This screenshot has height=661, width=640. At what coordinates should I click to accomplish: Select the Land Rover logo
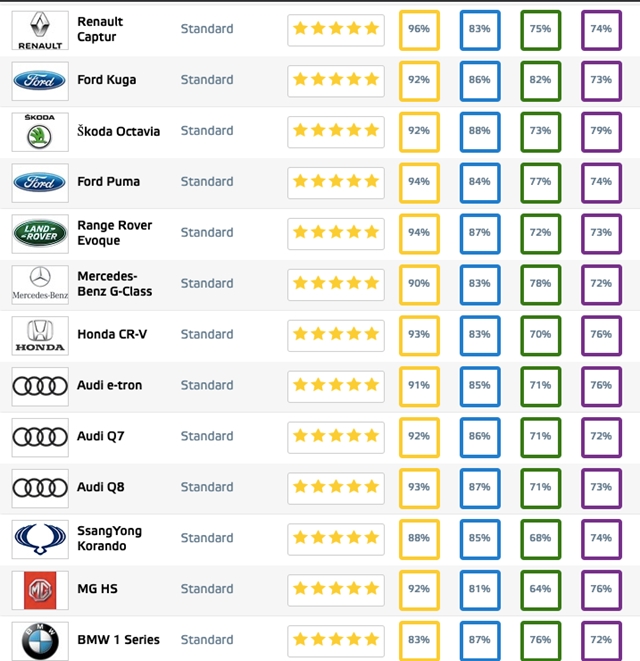(40, 234)
